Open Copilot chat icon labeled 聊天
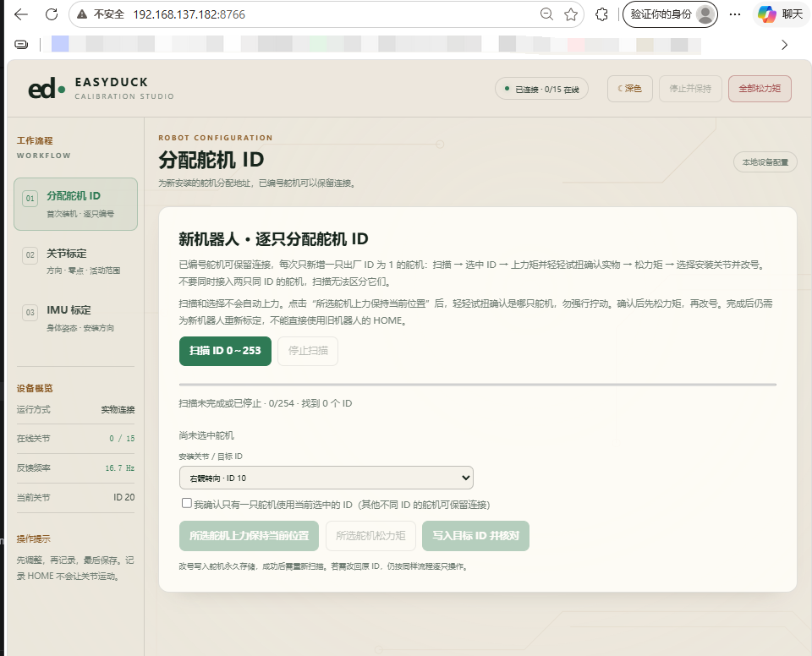This screenshot has height=656, width=812. [781, 14]
